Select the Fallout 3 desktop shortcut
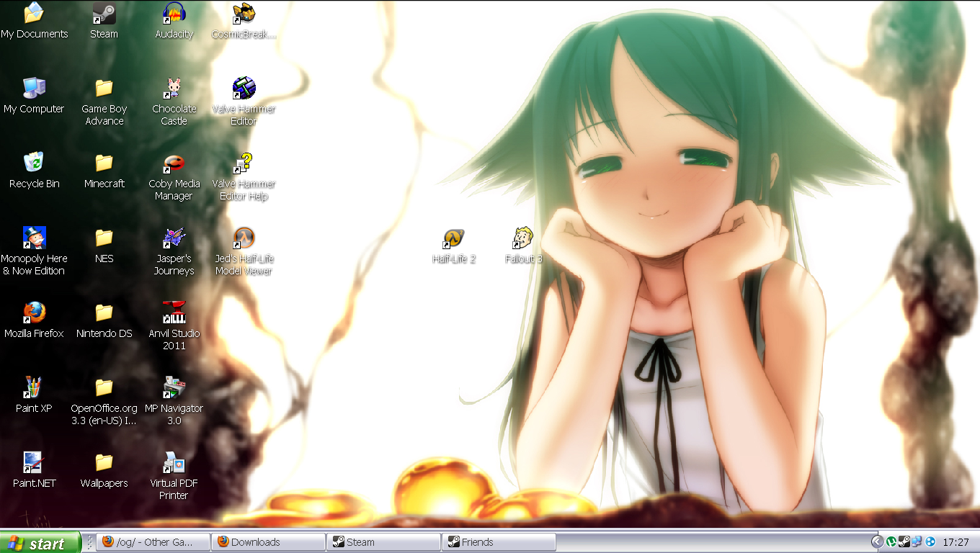Viewport: 980px width, 553px height. tap(523, 246)
